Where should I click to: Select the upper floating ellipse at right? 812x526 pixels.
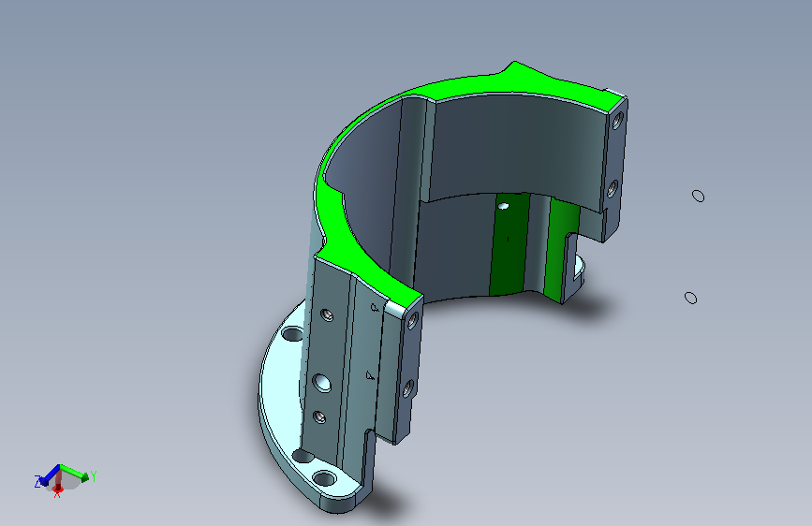pyautogui.click(x=698, y=196)
